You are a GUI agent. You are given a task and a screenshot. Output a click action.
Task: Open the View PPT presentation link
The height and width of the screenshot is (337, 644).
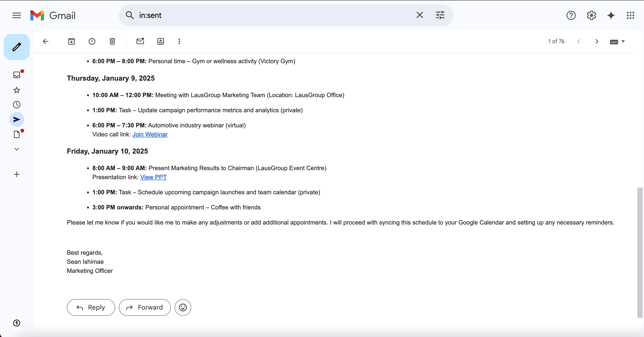[153, 177]
